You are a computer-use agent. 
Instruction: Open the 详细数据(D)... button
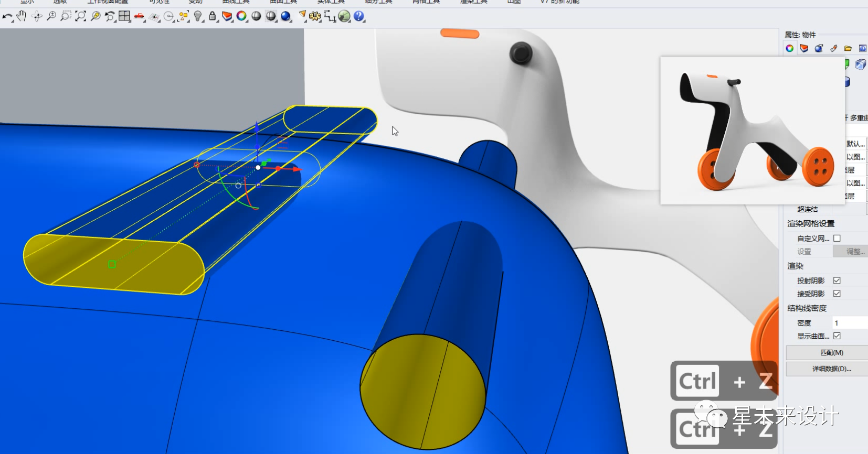click(x=827, y=369)
